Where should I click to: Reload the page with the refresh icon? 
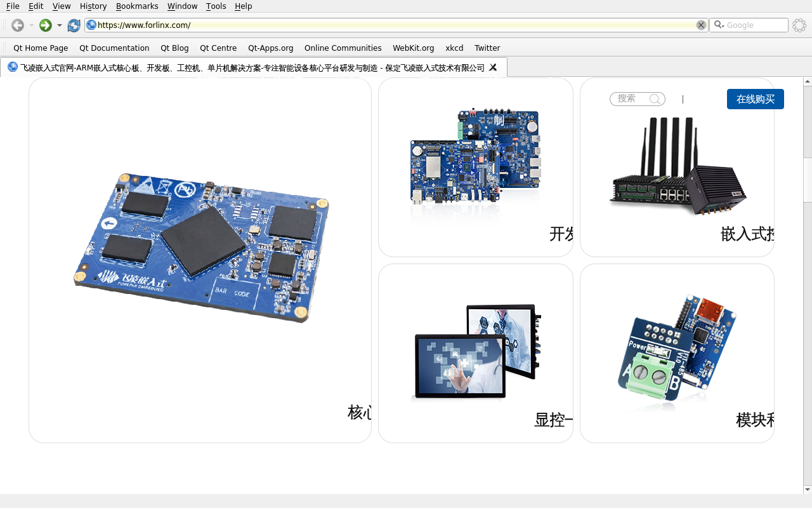tap(74, 25)
